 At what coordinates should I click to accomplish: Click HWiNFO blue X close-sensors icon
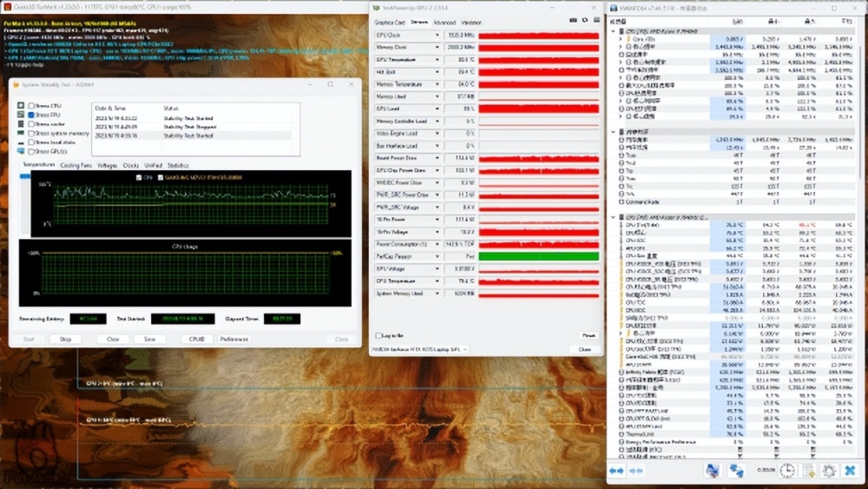tap(851, 471)
